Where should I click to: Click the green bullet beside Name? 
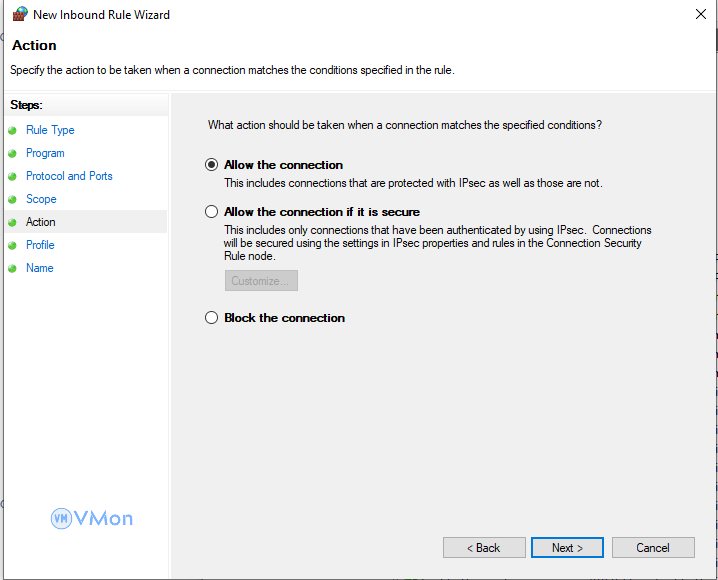pyautogui.click(x=13, y=268)
